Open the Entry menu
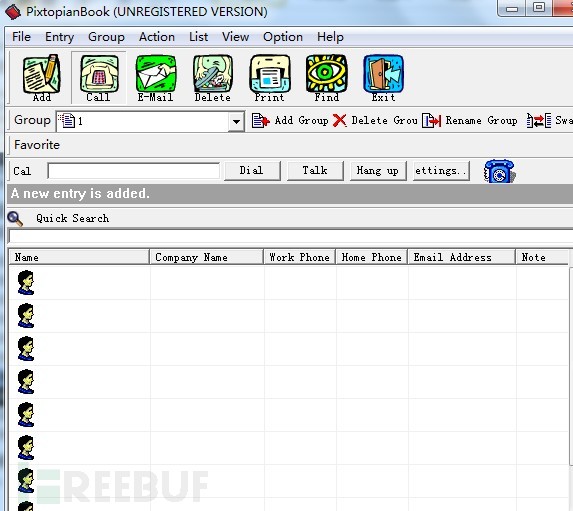Viewport: 573px width, 511px height. (60, 37)
